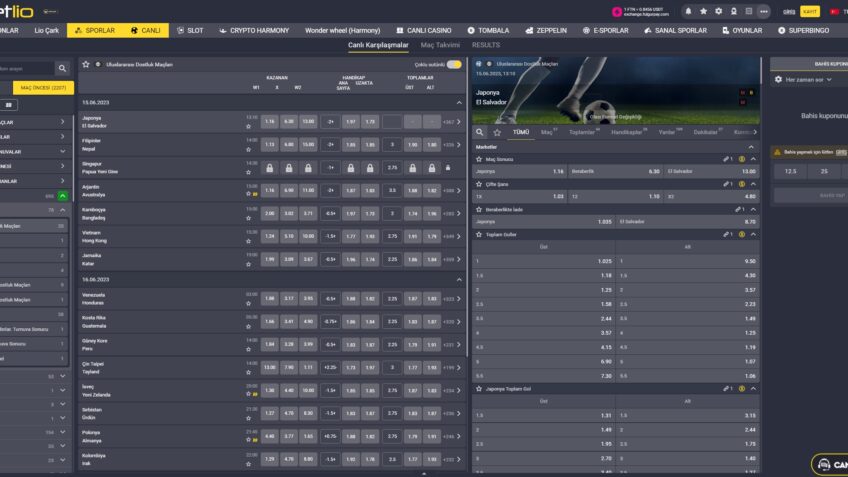The height and width of the screenshot is (477, 848).
Task: Switch to the Maç Takvimi tab
Action: coord(440,45)
